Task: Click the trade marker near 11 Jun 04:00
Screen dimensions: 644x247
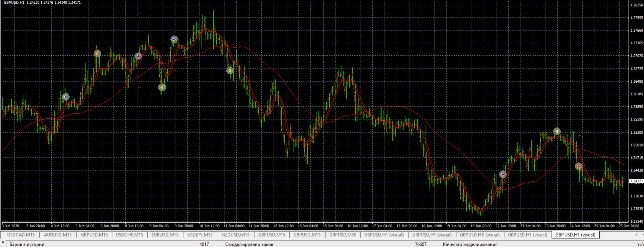Action: (229, 71)
